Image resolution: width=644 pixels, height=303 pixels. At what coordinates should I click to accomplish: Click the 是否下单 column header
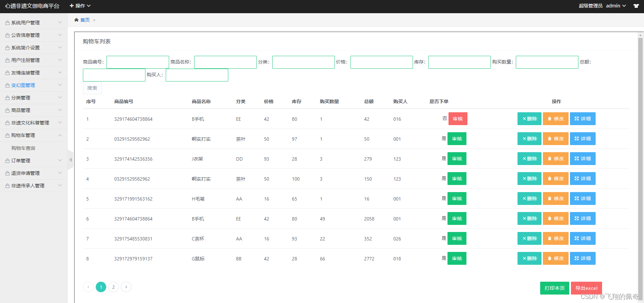pos(439,101)
